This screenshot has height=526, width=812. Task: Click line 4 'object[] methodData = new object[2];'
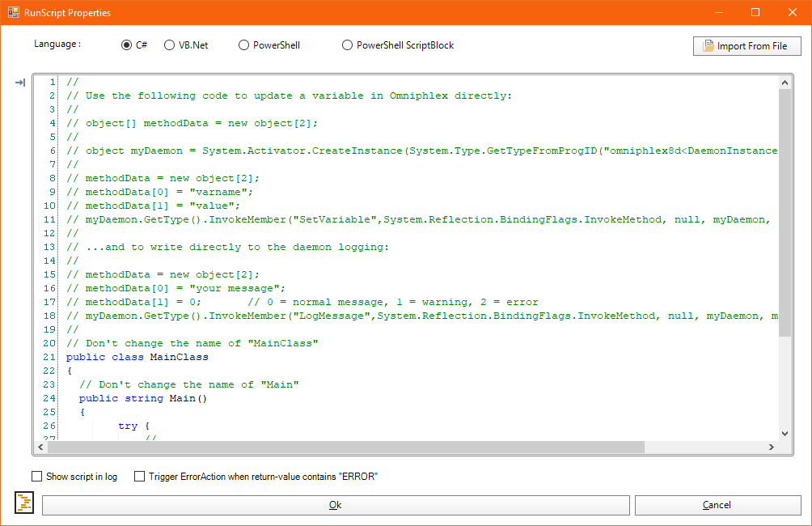192,123
